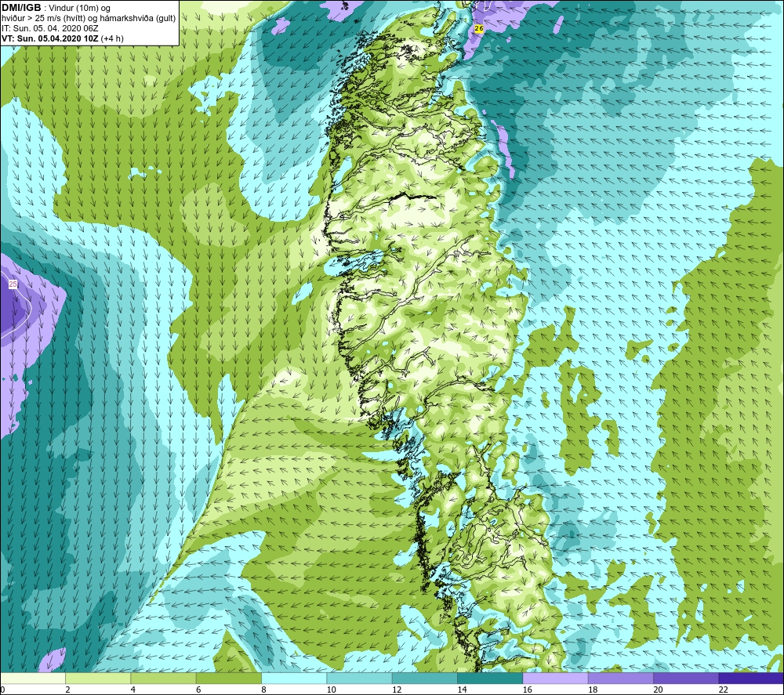Image resolution: width=784 pixels, height=695 pixels.
Task: Select the 14-16 m/s dark teal swatch
Action: click(490, 678)
